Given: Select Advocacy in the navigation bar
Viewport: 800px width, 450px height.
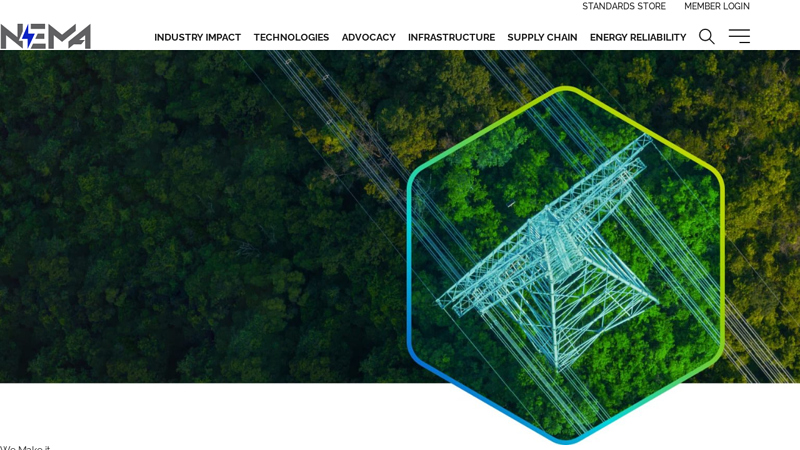Looking at the screenshot, I should [x=368, y=37].
